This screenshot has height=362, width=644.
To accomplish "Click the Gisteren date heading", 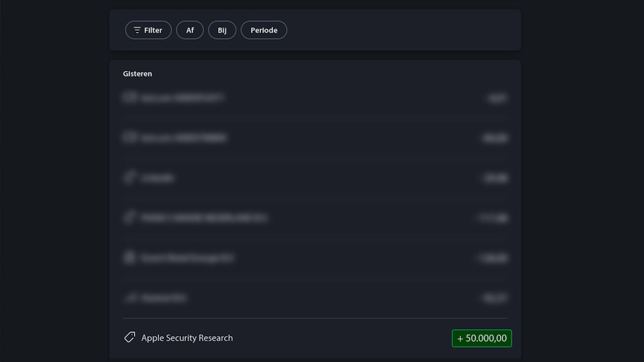I will [x=137, y=74].
